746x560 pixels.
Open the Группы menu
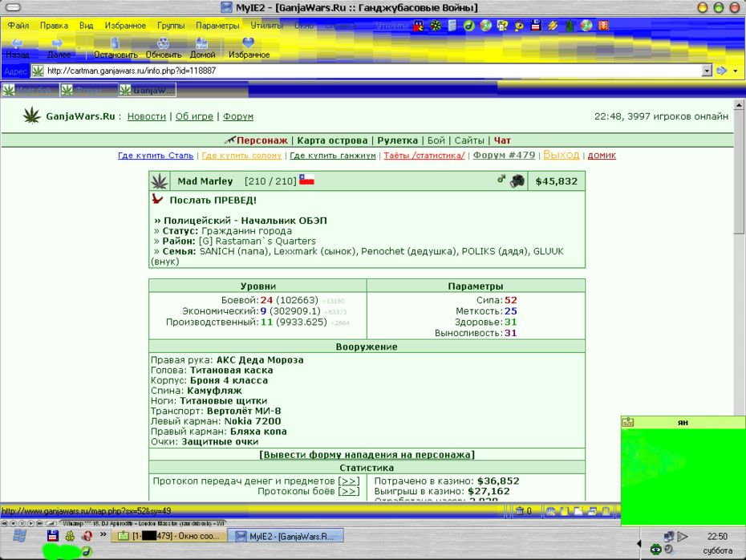pyautogui.click(x=171, y=26)
